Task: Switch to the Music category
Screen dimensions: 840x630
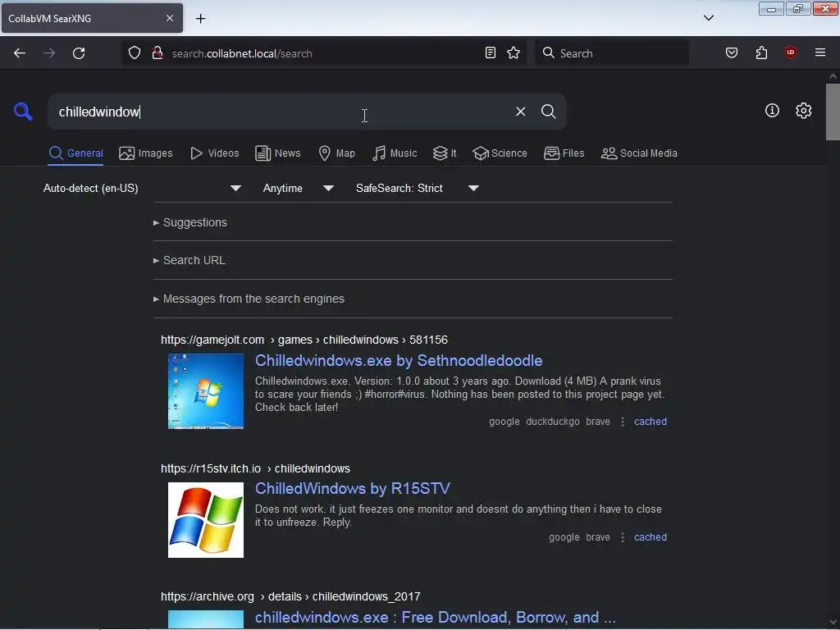Action: coord(395,153)
